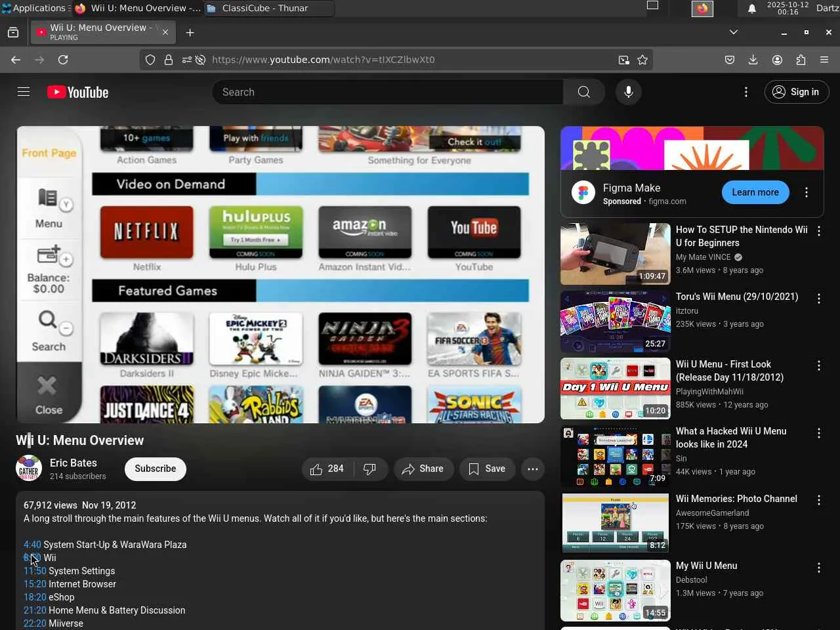Open Wii Memories: Photo Channel title
Image resolution: width=840 pixels, height=630 pixels.
(736, 499)
